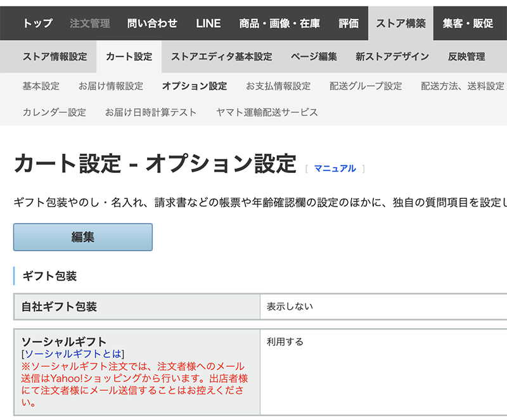The width and height of the screenshot is (507, 420).
Task: Open お支払情報設定 sub-link
Action: (278, 86)
